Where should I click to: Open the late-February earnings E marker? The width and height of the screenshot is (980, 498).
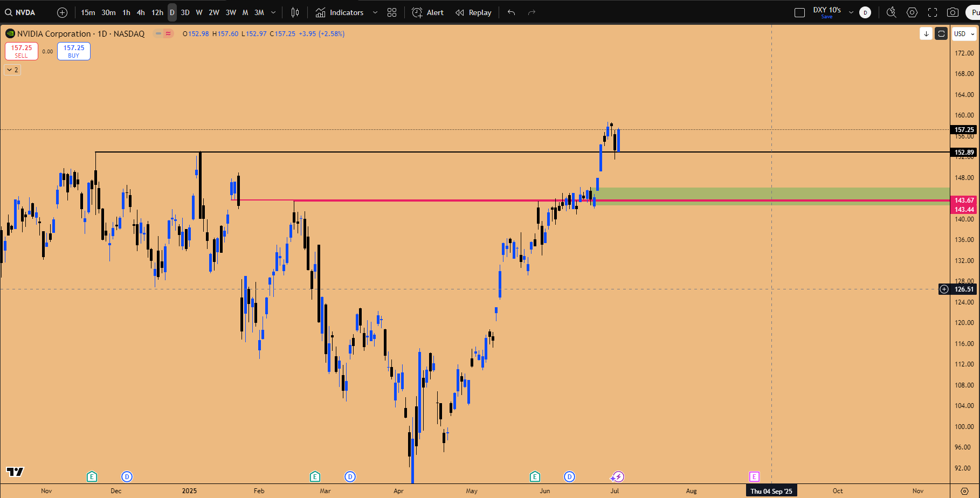(315, 476)
